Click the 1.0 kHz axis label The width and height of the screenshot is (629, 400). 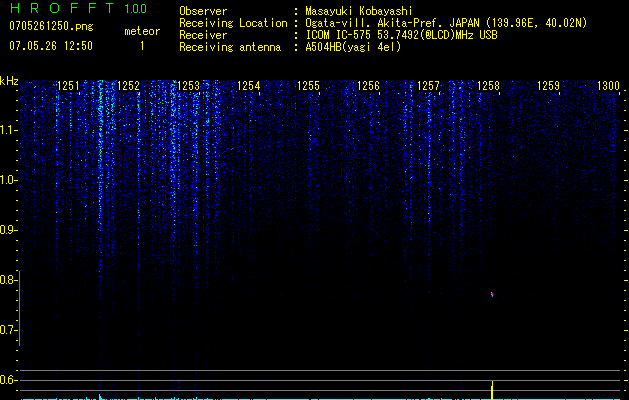pos(8,180)
